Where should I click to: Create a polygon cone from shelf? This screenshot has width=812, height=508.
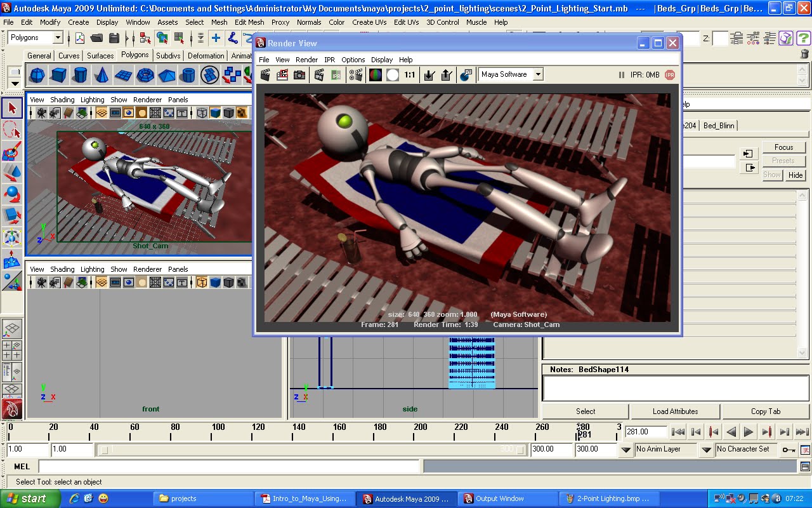[101, 75]
